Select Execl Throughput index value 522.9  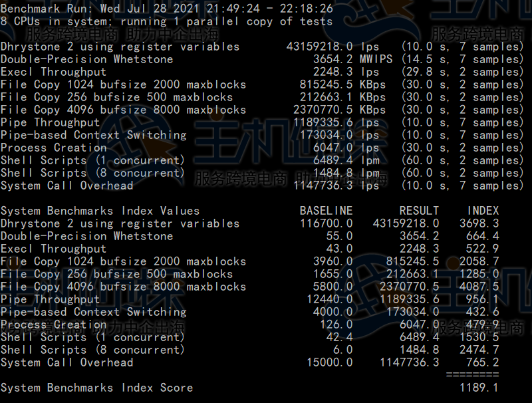point(482,249)
